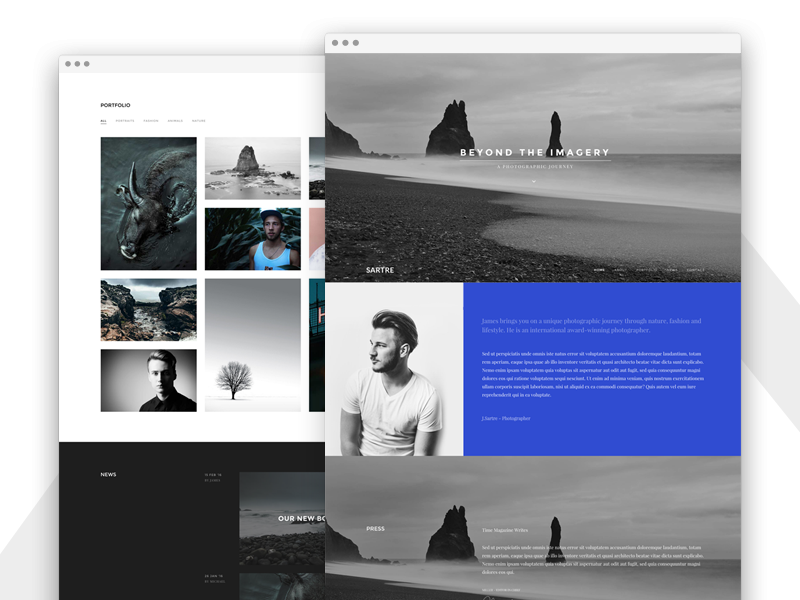Click the BEYOND THE IMAGERY hero title

(535, 153)
